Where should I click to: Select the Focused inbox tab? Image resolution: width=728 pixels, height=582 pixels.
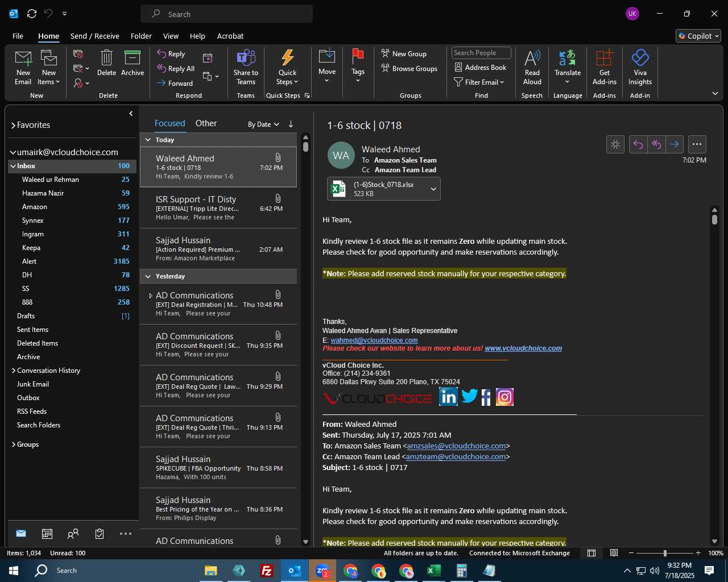click(x=169, y=123)
